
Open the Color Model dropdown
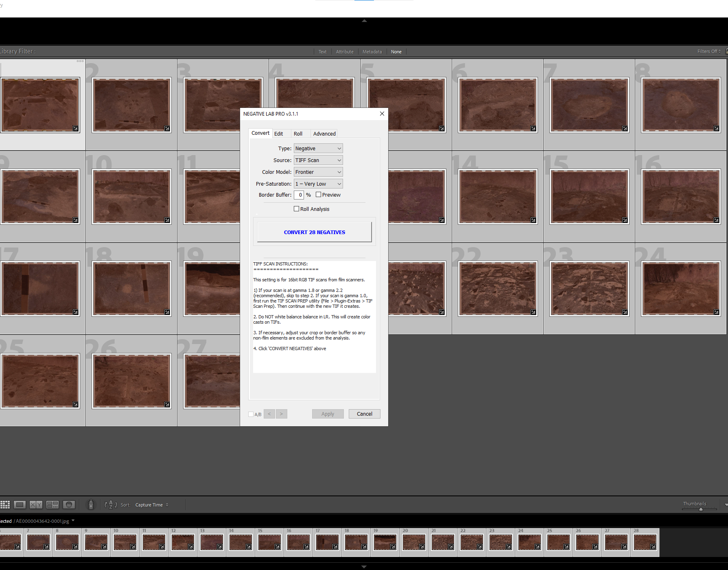318,172
